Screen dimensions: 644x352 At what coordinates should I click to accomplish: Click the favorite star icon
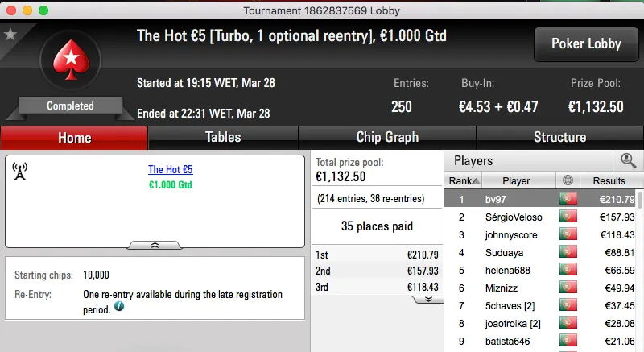10,35
